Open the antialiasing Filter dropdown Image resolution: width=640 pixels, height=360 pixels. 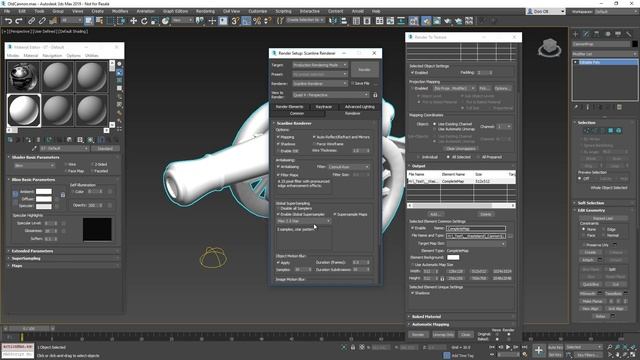(349, 167)
